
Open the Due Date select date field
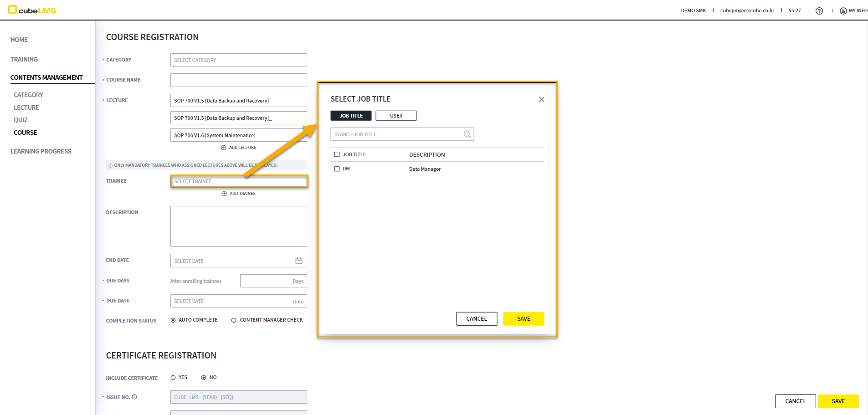[x=232, y=301]
